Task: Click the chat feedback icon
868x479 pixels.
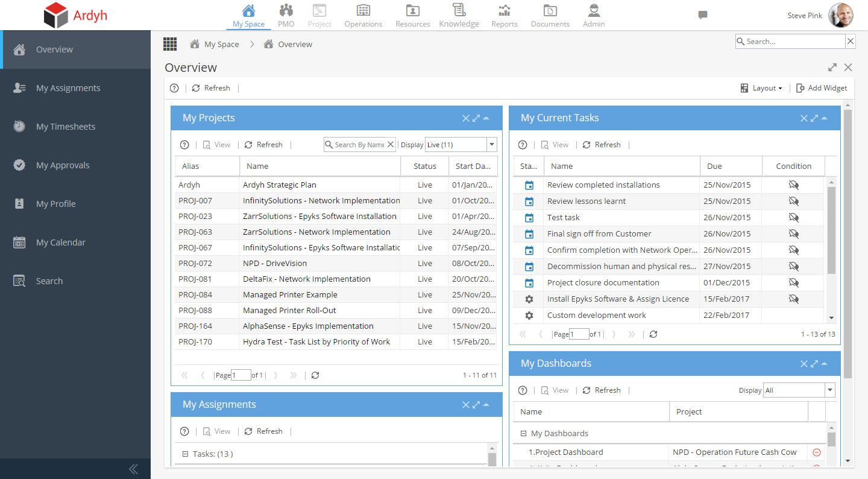Action: [702, 16]
